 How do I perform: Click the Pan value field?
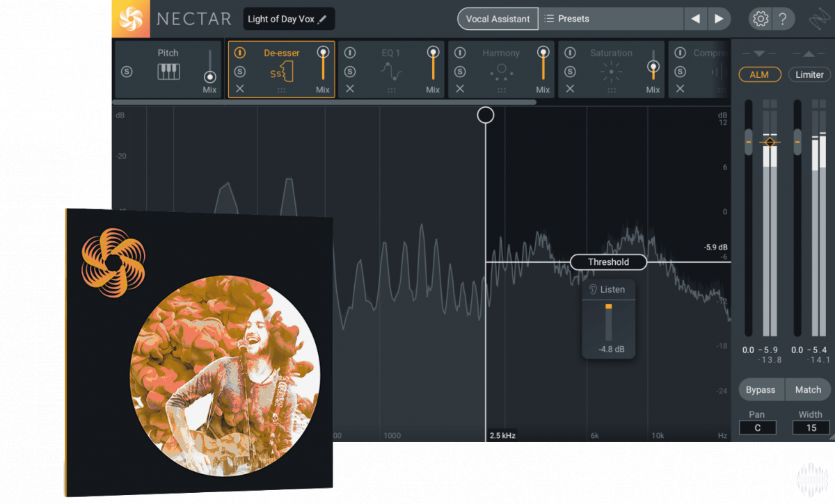757,428
